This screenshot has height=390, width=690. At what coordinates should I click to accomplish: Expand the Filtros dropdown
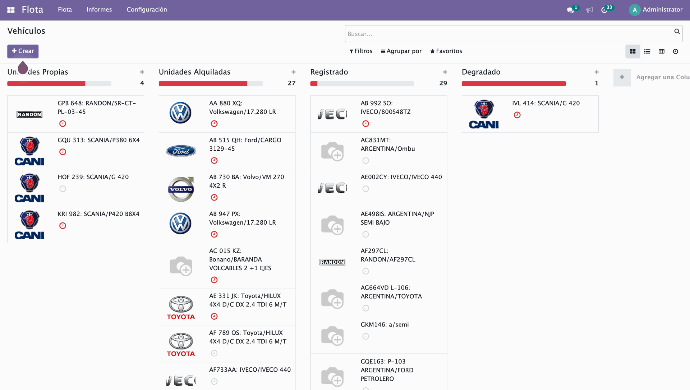(x=361, y=51)
